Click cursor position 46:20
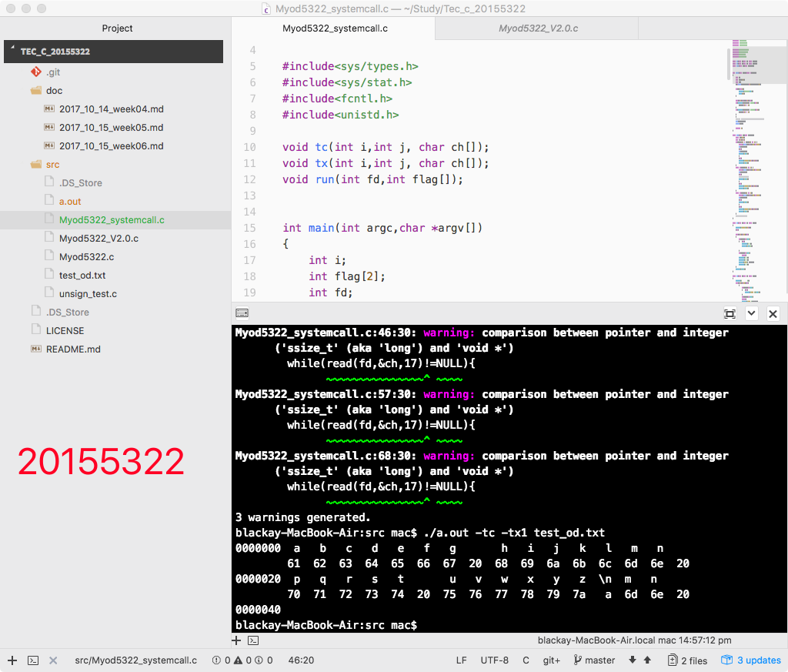The width and height of the screenshot is (788, 672). [x=301, y=660]
